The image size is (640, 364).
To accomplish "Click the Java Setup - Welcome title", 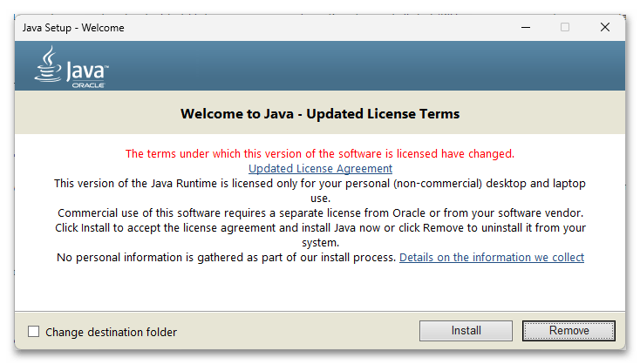I will pyautogui.click(x=73, y=28).
